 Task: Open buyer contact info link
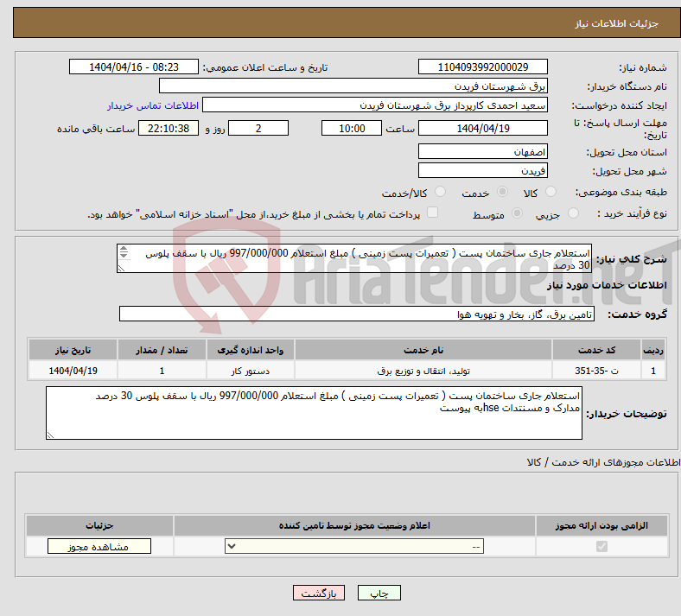[153, 105]
